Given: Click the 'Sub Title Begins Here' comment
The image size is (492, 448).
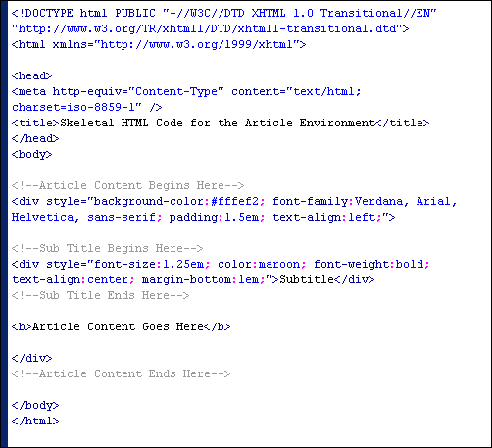Looking at the screenshot, I should pos(107,248).
